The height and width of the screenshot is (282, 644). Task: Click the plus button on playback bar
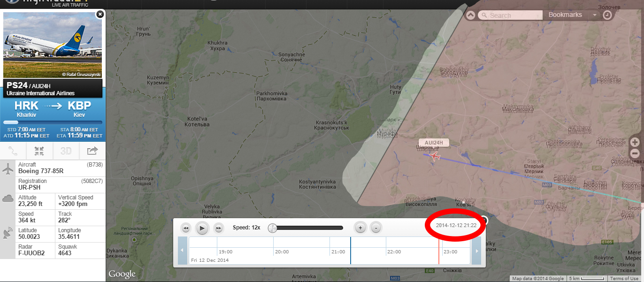pos(360,228)
